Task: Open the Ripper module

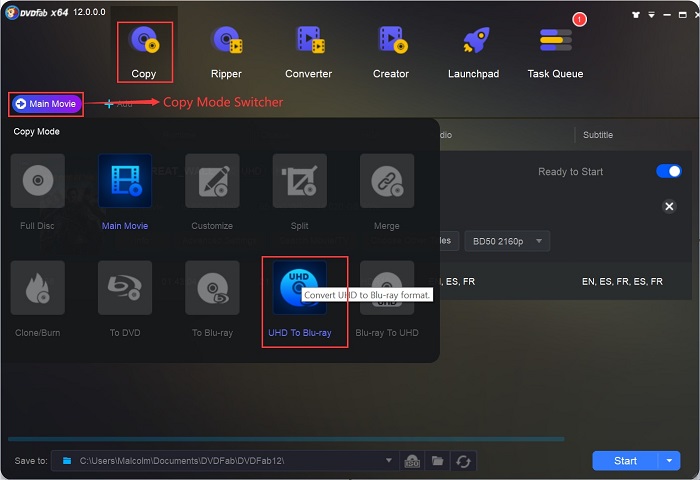Action: [x=226, y=52]
